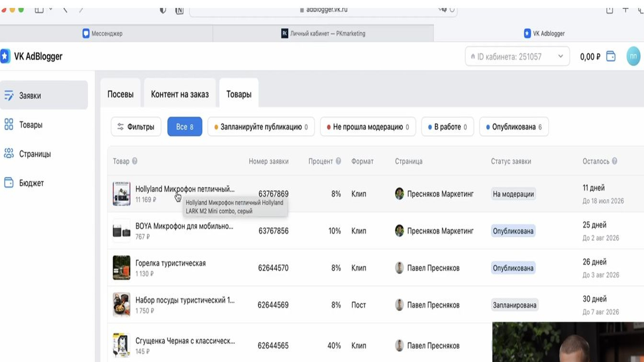Screen dimensions: 644x362
Task: Select the Все 8 filter chip
Action: click(x=185, y=127)
